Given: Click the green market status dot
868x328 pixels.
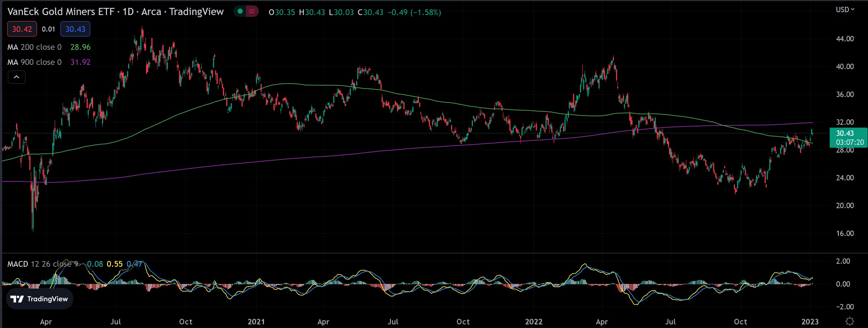Looking at the screenshot, I should point(240,11).
